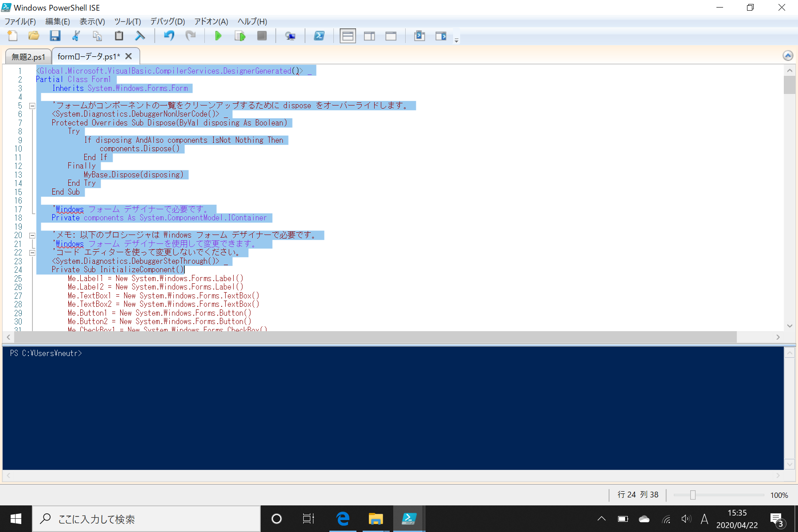Save the script using the Save icon
This screenshot has height=532, width=798.
point(55,36)
